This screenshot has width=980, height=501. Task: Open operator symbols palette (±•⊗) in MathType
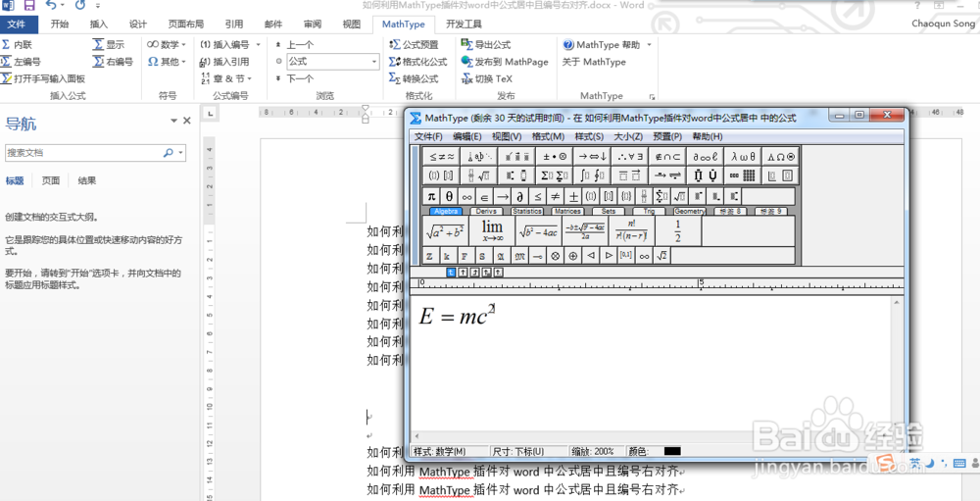(555, 156)
